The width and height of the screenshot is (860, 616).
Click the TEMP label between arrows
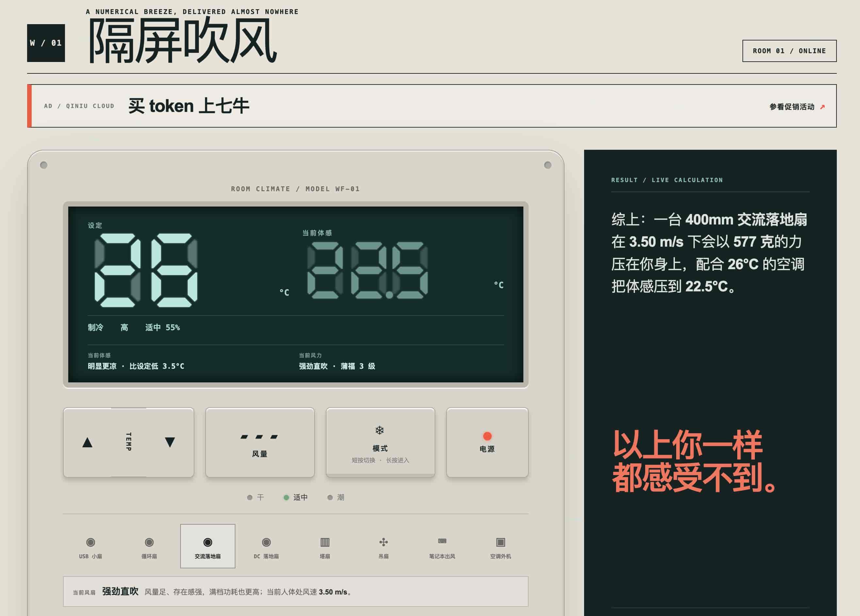[x=129, y=442]
